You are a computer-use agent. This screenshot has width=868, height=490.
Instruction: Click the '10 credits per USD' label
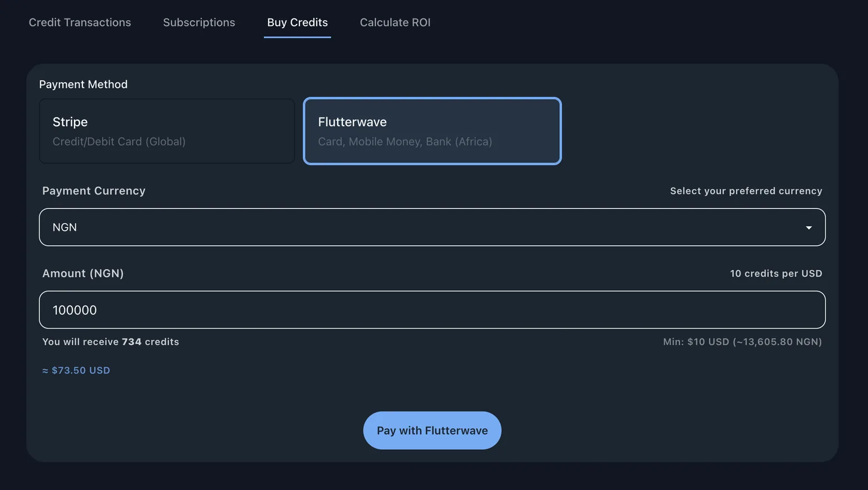pyautogui.click(x=776, y=273)
